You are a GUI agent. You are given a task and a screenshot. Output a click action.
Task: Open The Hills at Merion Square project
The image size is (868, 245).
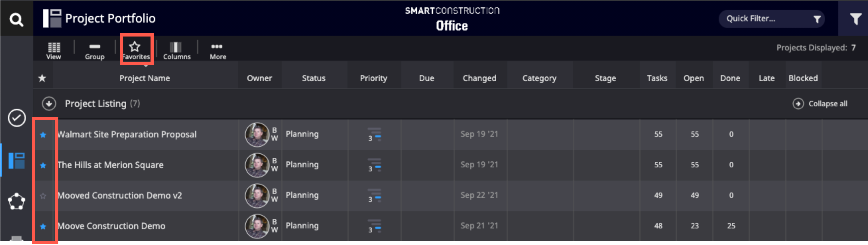point(110,165)
